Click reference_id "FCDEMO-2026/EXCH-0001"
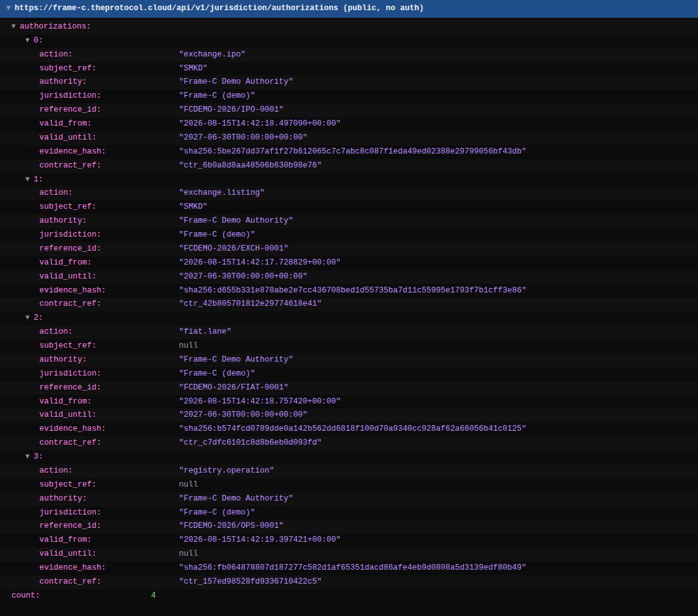 click(x=234, y=248)
